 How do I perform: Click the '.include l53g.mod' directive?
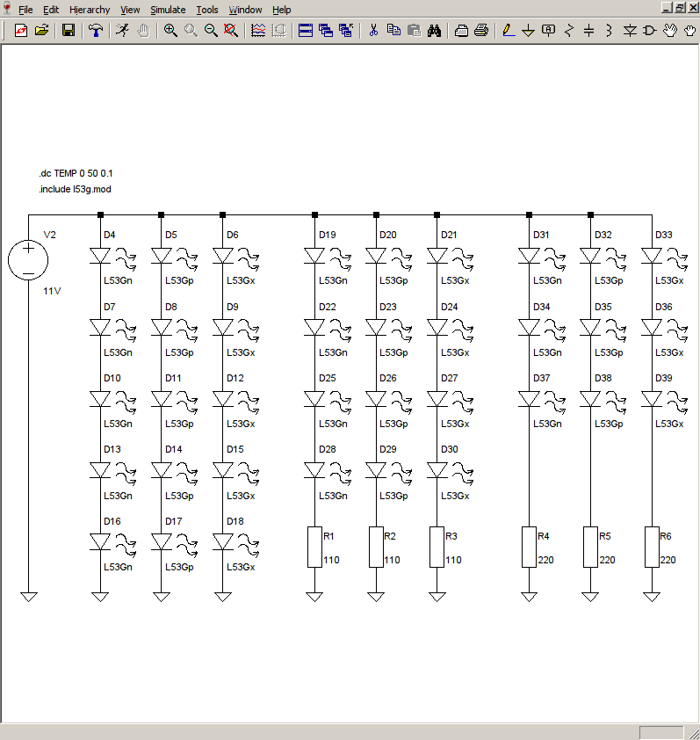pos(75,189)
